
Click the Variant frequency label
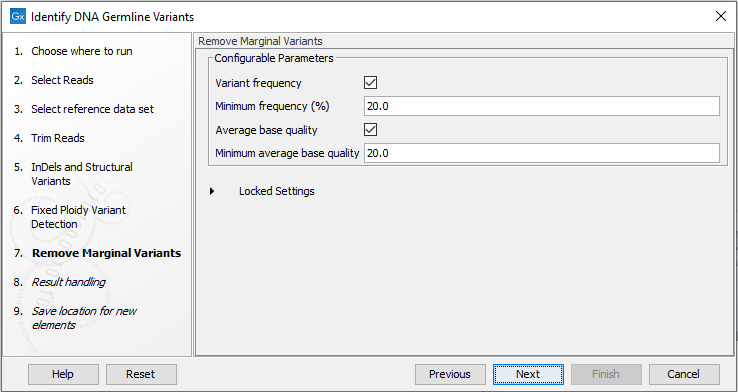(258, 83)
